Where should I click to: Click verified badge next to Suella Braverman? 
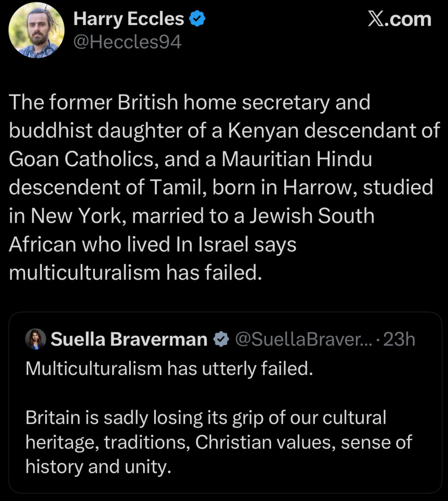tap(221, 339)
